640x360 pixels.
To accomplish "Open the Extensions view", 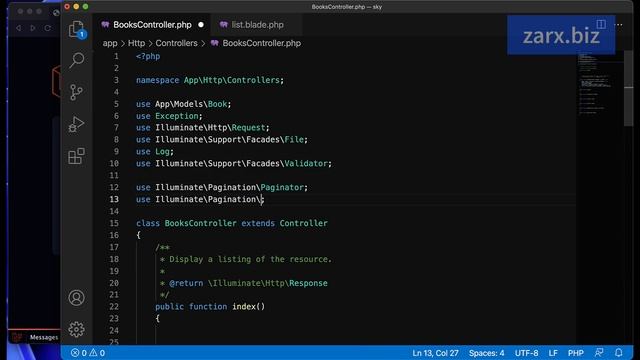I will [76, 156].
